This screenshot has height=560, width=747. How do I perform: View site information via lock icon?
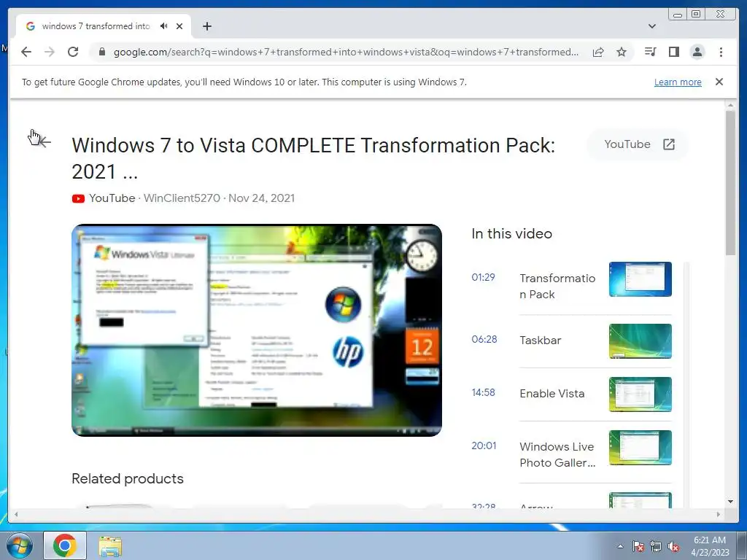click(101, 52)
